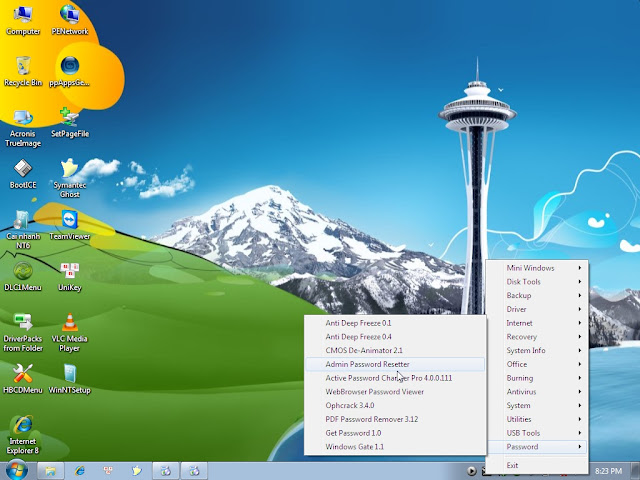Expand the Disk Tools submenu arrow
This screenshot has width=640, height=480.
580,282
